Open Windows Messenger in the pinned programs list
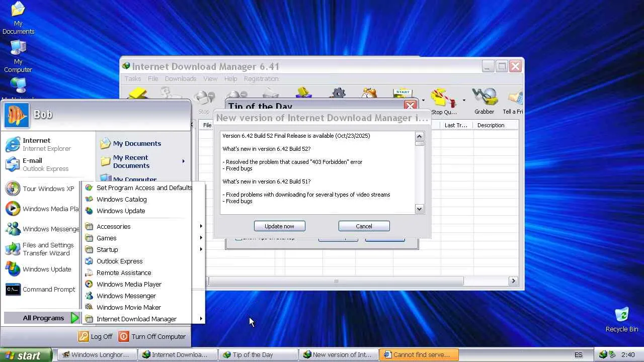Screen dimensions: 644x362 click(x=42, y=229)
